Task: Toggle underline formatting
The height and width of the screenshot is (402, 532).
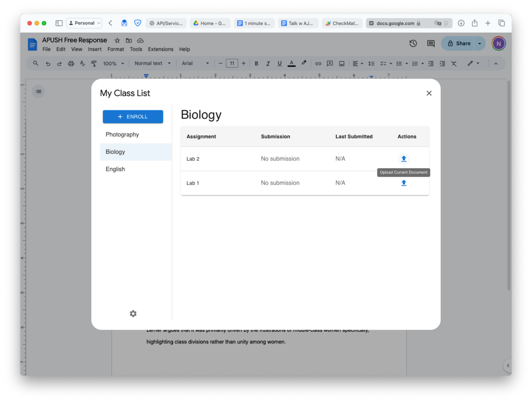Action: (279, 63)
